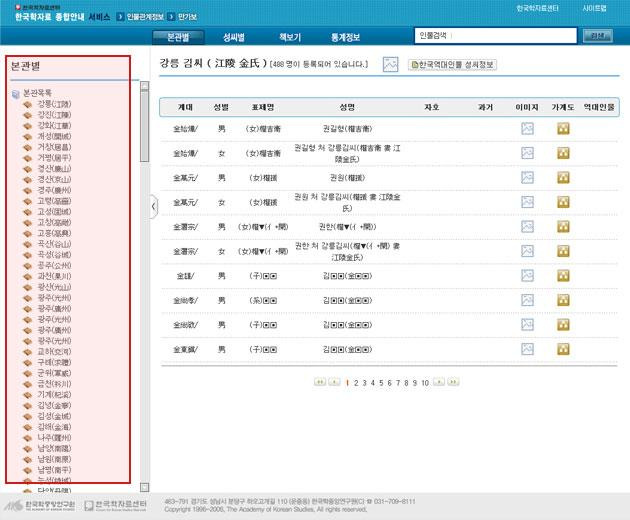Select 남원(南原) in the tree
This screenshot has height=520, width=630.
click(54, 459)
